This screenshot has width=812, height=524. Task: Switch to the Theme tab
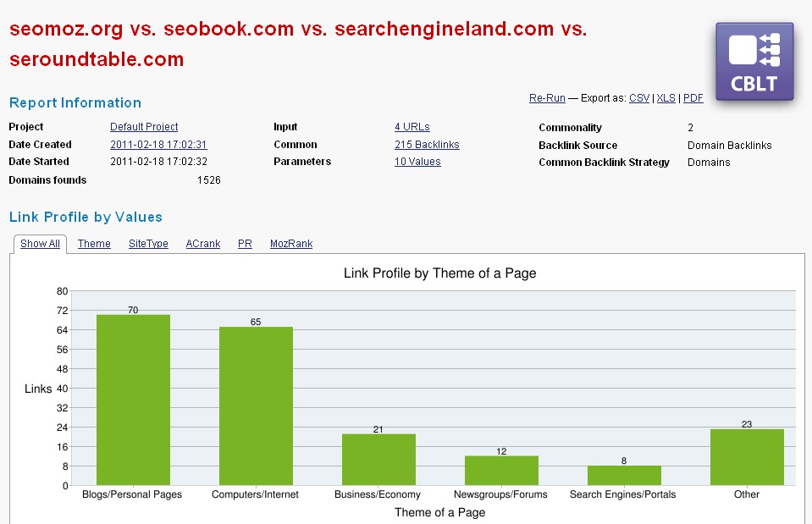(x=94, y=243)
